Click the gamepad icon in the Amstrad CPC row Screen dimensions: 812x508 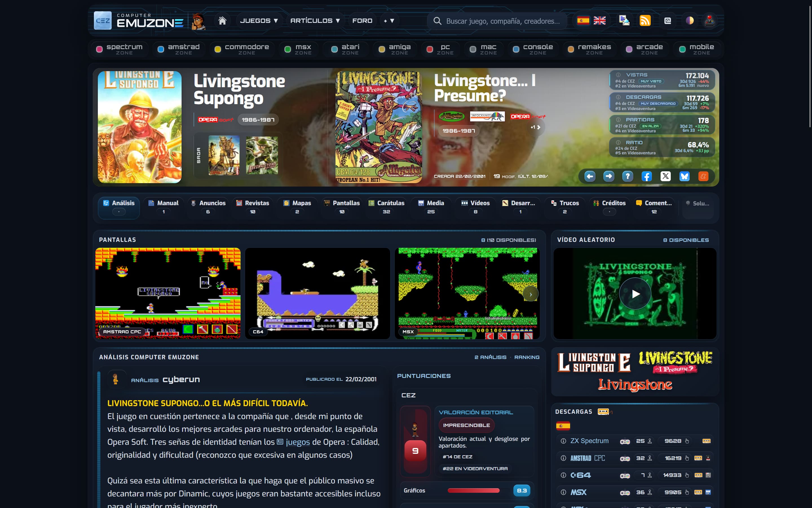pos(625,458)
